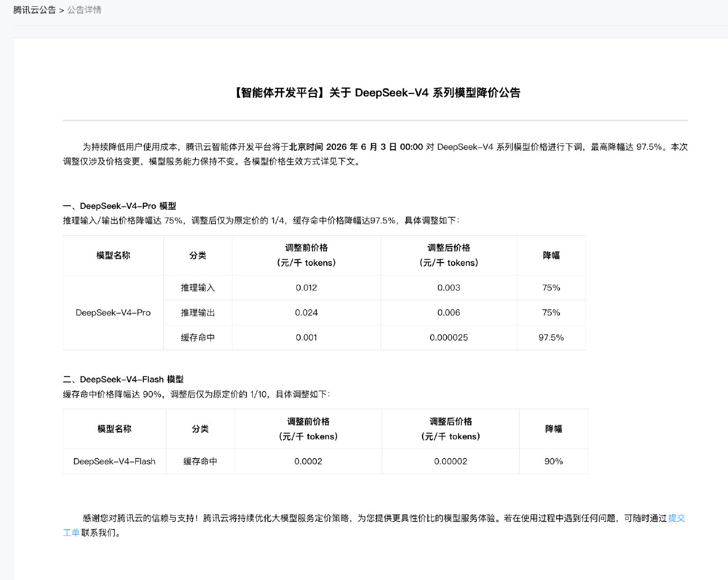728x580 pixels.
Task: Open the 提交工单 hyperlink
Action: (676, 518)
